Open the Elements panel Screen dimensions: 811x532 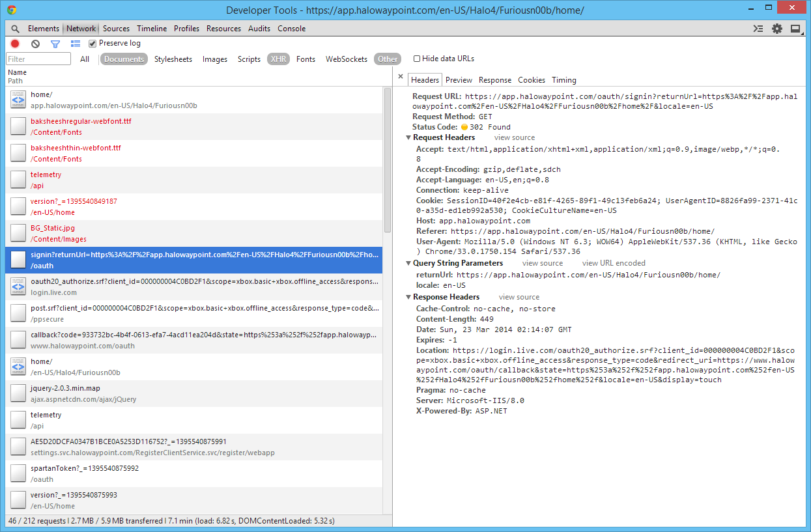tap(44, 29)
